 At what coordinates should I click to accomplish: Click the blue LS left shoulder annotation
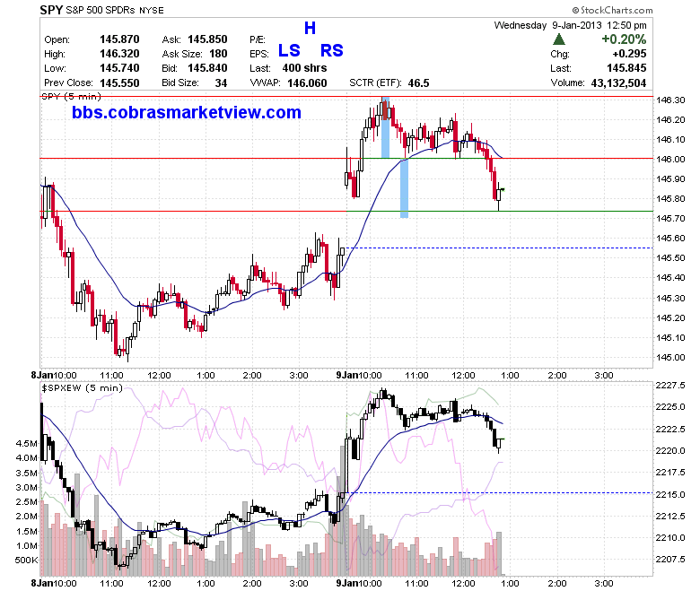(289, 50)
